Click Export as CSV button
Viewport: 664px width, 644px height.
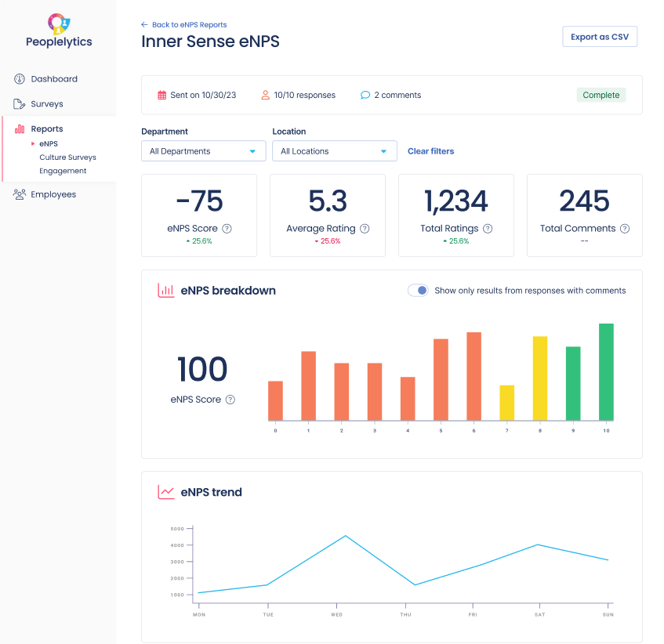coord(600,37)
